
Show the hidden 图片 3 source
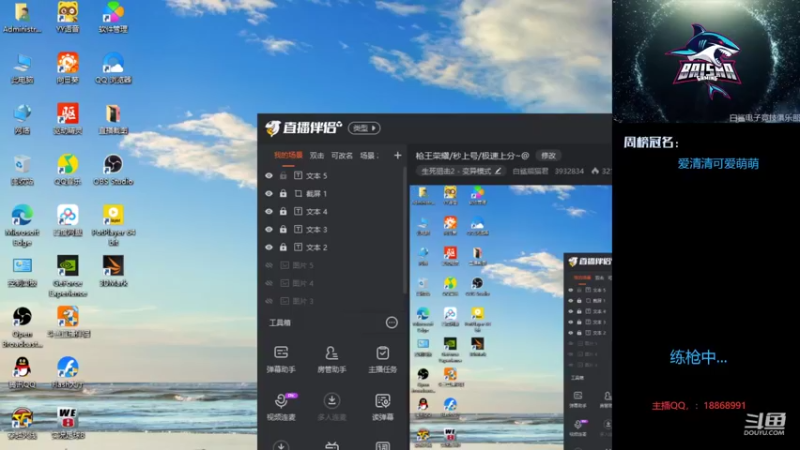[269, 301]
